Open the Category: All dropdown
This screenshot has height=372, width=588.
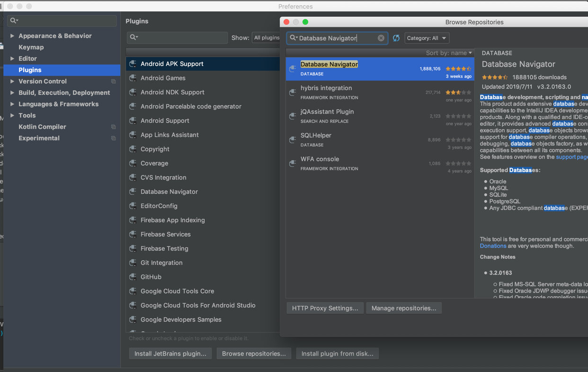(x=427, y=38)
